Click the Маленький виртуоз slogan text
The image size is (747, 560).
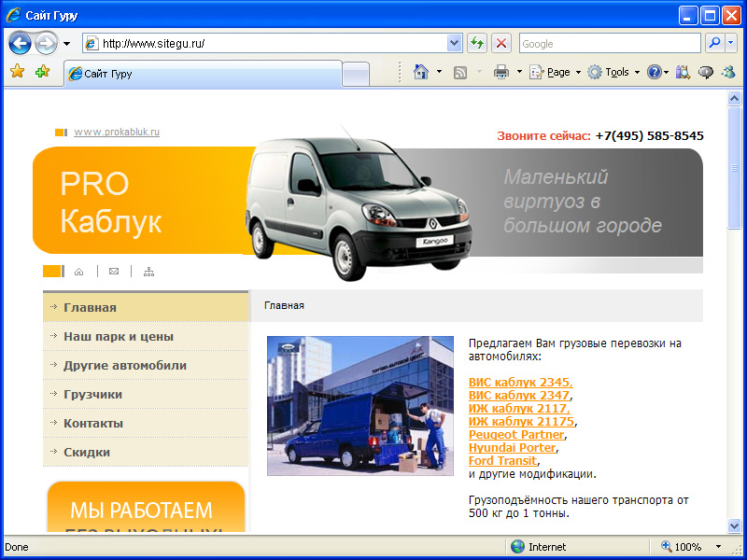pyautogui.click(x=582, y=201)
